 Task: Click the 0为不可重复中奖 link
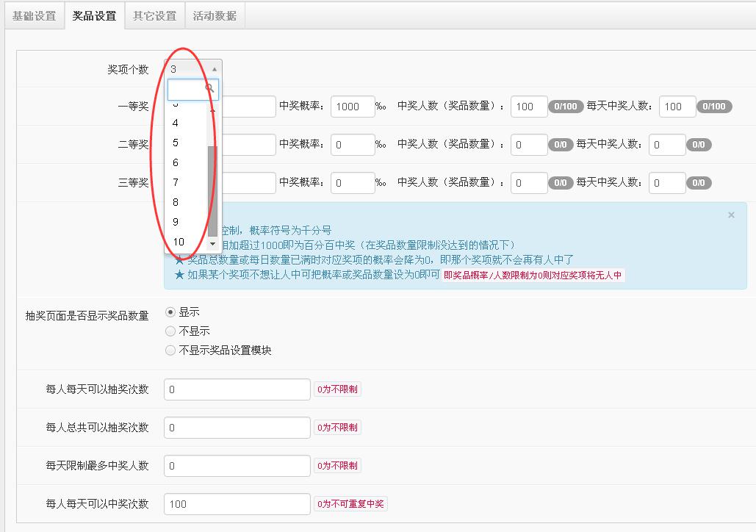[x=350, y=505]
